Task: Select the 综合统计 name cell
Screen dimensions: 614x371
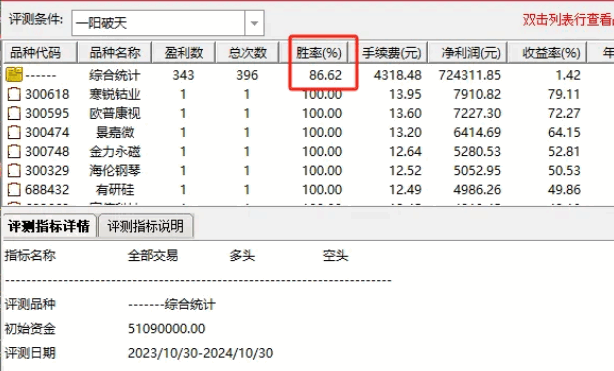Action: pyautogui.click(x=115, y=75)
